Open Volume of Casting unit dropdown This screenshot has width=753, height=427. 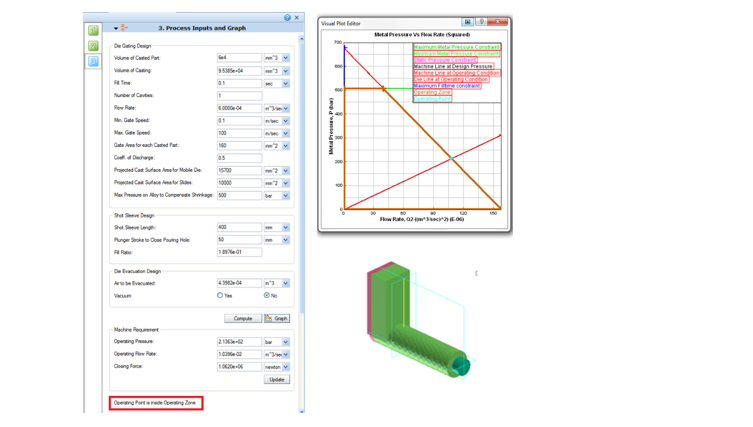[x=286, y=71]
